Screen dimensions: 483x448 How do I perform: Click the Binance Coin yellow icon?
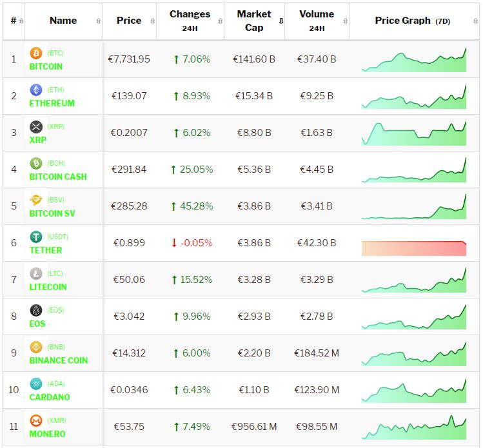click(x=36, y=347)
